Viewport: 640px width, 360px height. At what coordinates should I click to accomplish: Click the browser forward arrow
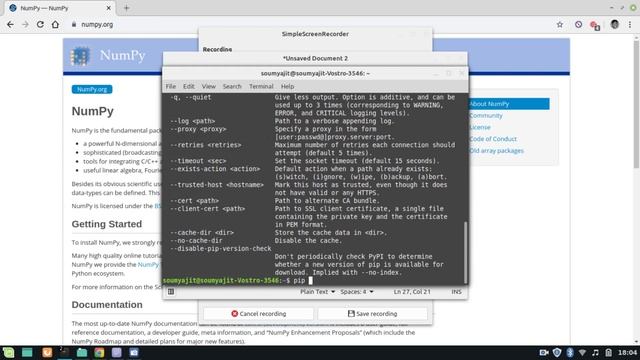pyautogui.click(x=25, y=24)
